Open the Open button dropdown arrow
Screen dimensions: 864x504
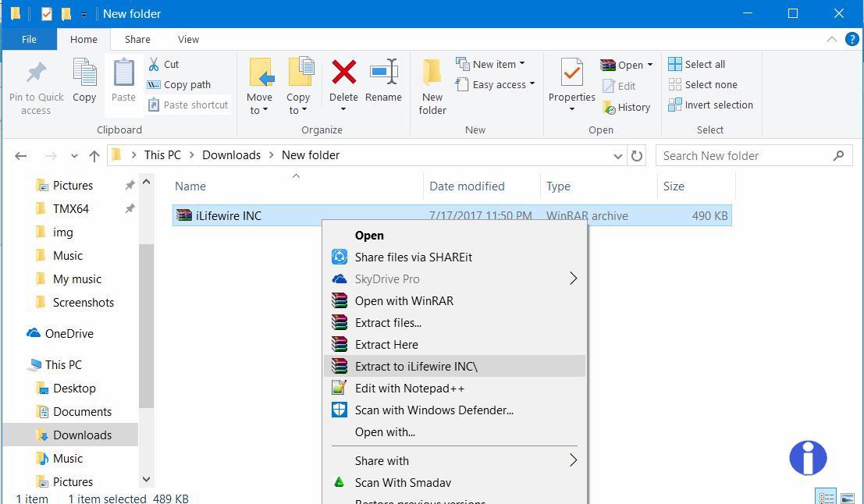650,65
